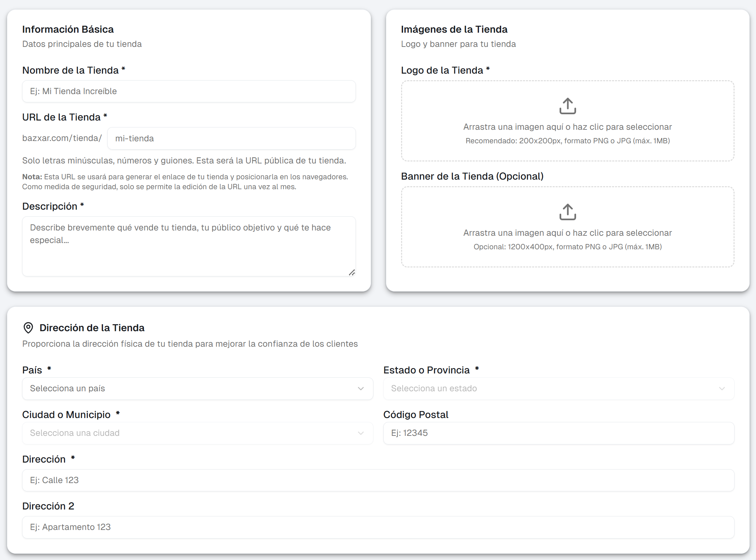Click the Logo de la Tienda label
This screenshot has height=560, width=756.
tap(442, 70)
